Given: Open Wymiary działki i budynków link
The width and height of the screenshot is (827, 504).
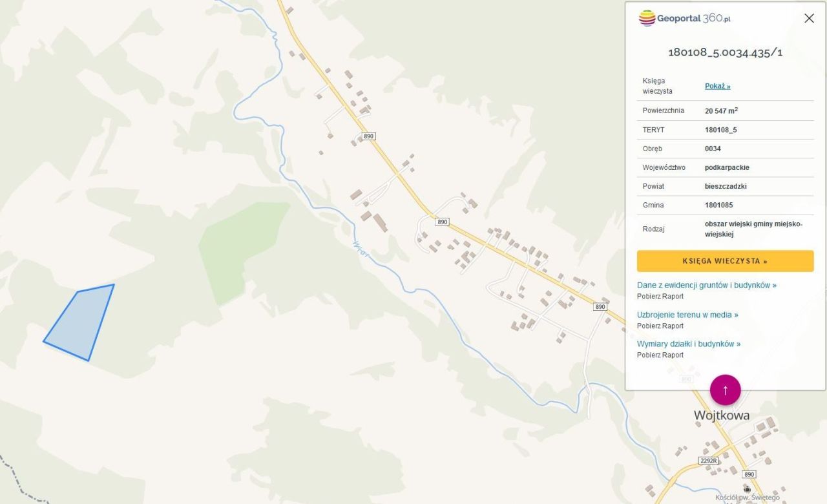Looking at the screenshot, I should pos(689,344).
